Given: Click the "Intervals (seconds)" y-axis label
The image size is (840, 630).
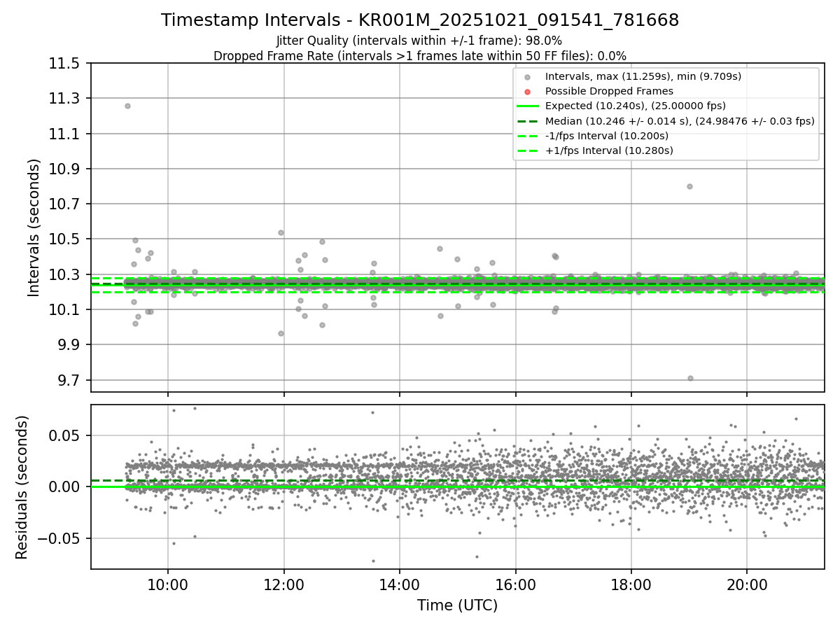Looking at the screenshot, I should click(34, 227).
